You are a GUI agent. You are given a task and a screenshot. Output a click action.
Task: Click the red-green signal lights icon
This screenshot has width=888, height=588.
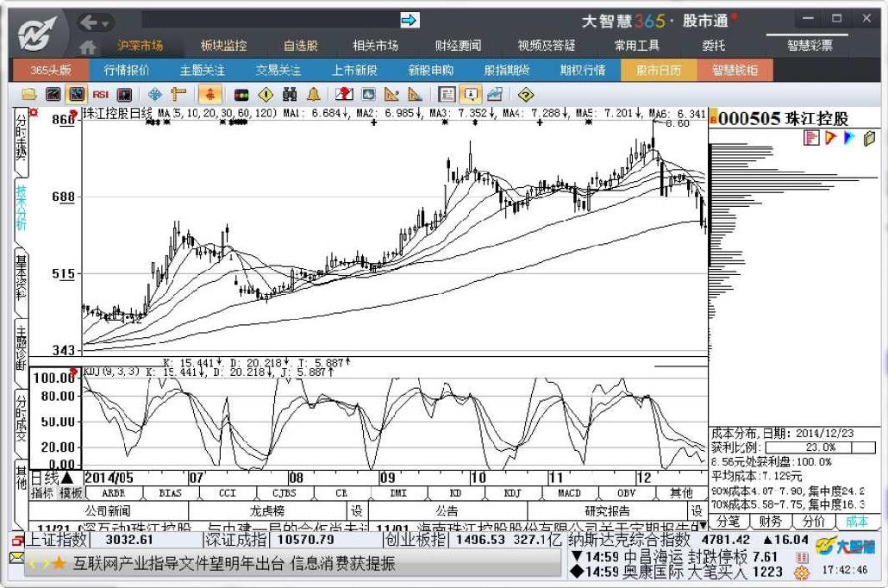(241, 95)
